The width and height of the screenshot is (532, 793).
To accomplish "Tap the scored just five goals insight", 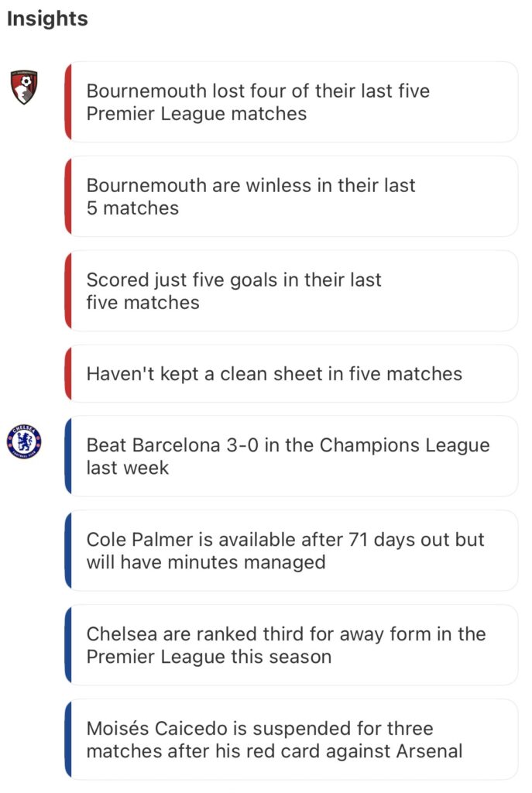I will (291, 291).
